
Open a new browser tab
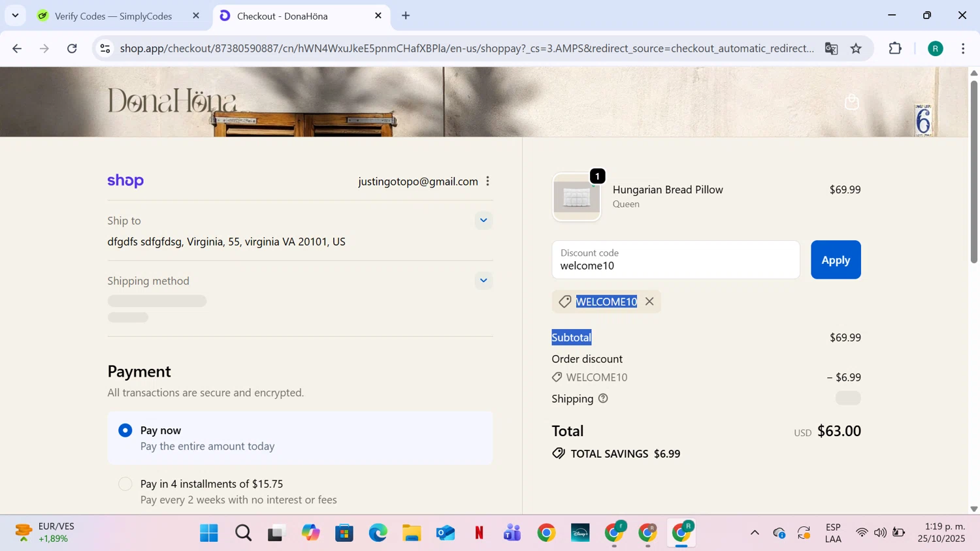(406, 16)
